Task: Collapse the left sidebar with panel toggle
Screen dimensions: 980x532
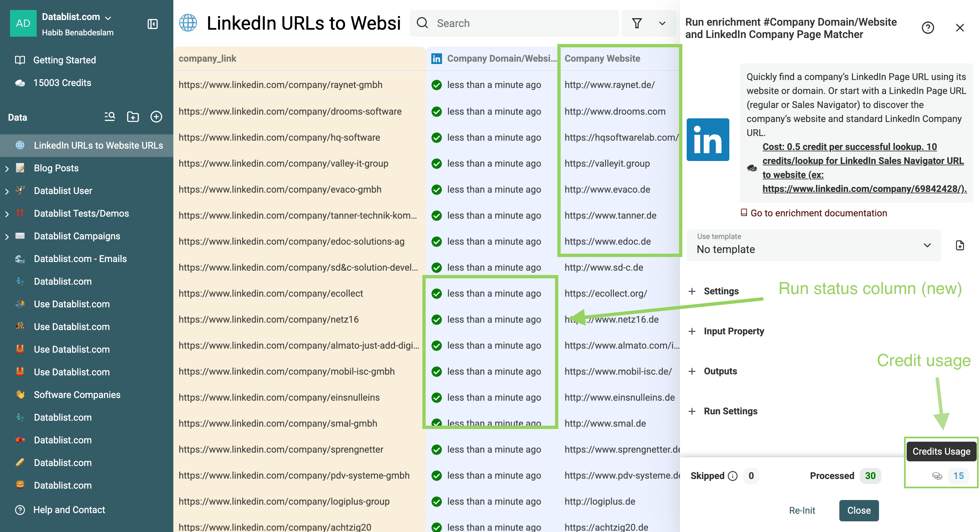Action: (152, 24)
